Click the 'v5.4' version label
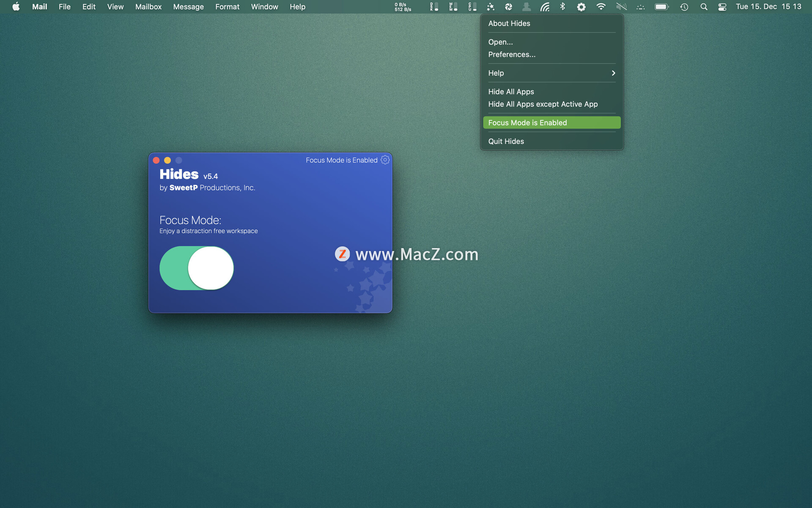The image size is (812, 508). (211, 176)
